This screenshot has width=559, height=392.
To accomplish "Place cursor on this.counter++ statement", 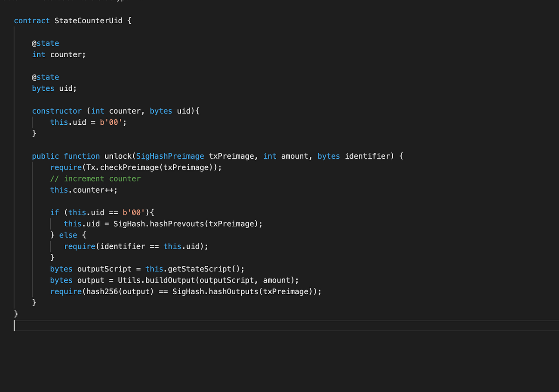I will click(84, 190).
